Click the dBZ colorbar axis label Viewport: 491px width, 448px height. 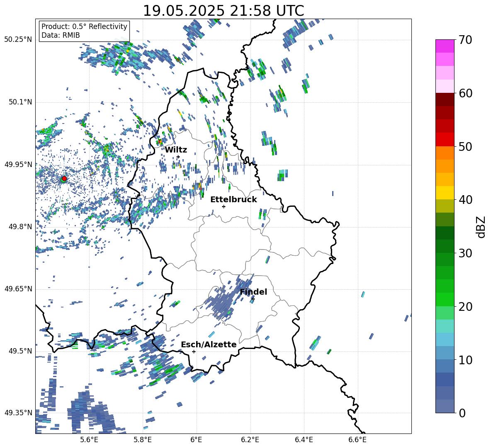point(481,227)
